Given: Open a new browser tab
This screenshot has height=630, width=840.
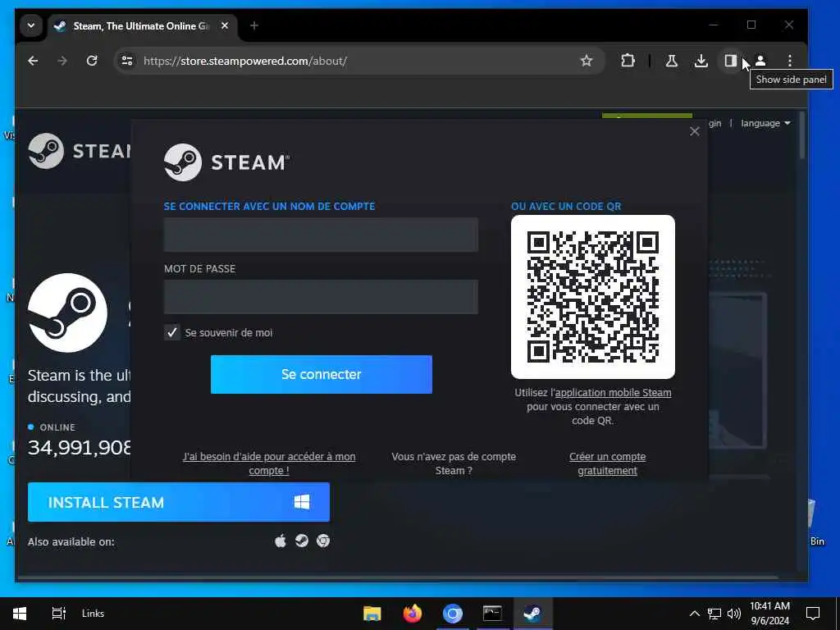Looking at the screenshot, I should 254,25.
